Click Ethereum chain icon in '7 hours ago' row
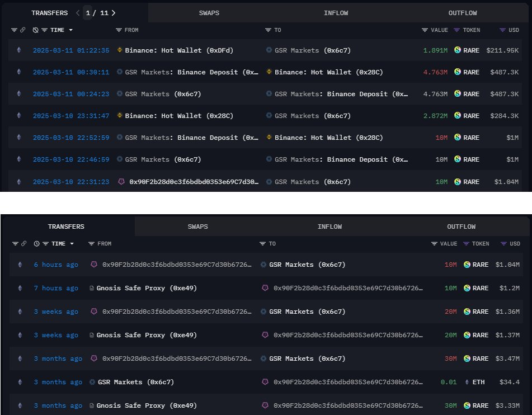532x415 pixels. point(21,288)
